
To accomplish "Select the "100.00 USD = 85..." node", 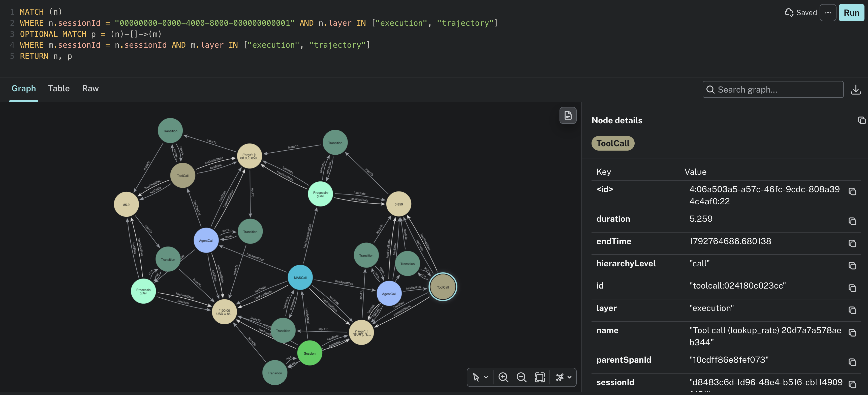I will tap(224, 312).
